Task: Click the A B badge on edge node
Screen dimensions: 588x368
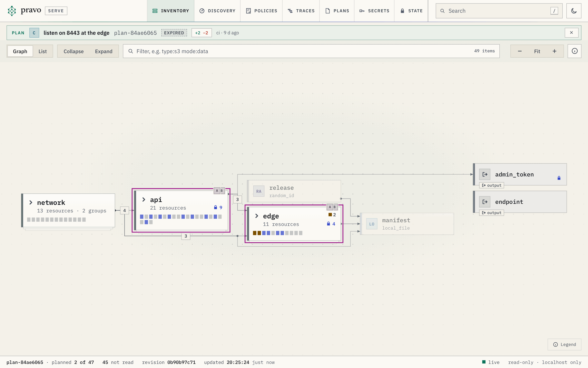Action: (x=332, y=207)
